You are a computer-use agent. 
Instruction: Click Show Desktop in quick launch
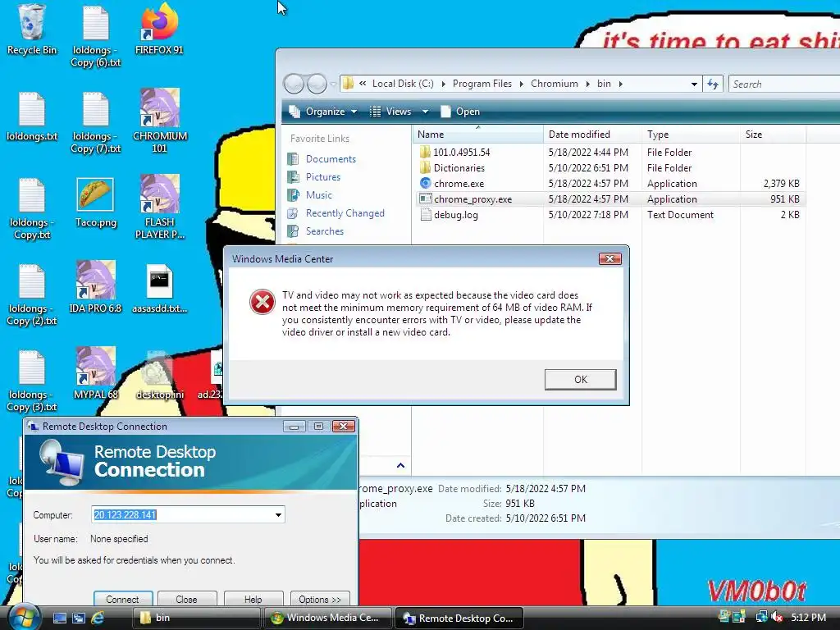[x=59, y=618]
